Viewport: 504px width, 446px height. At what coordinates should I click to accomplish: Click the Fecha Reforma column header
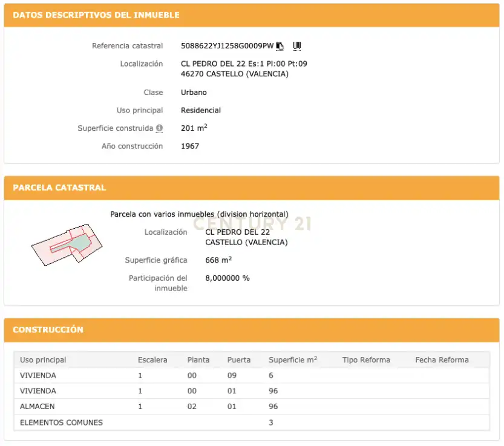point(442,360)
